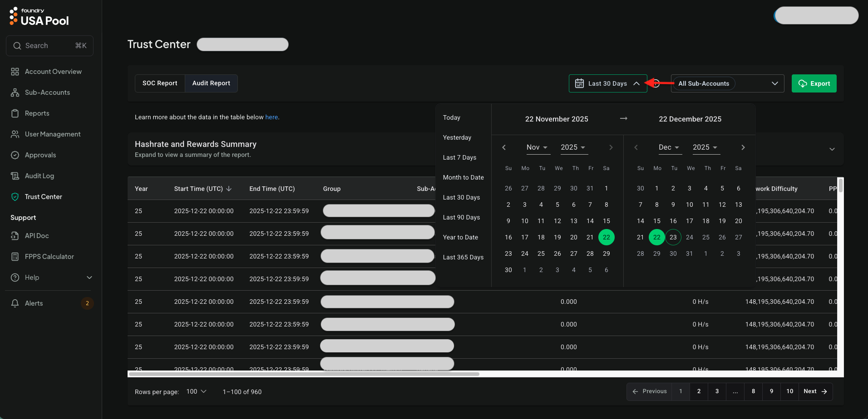Viewport: 868px width, 419px height.
Task: Open the Rows per page dropdown
Action: 197,391
